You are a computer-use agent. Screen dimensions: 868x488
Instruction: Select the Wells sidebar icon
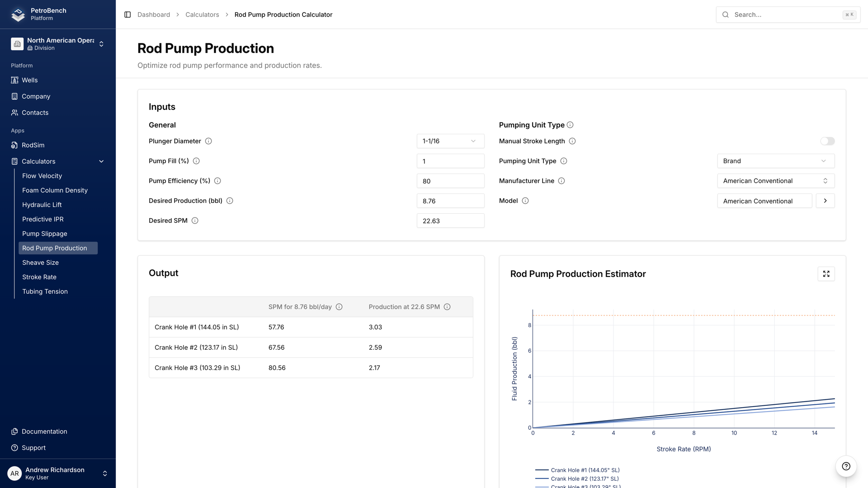click(x=14, y=80)
